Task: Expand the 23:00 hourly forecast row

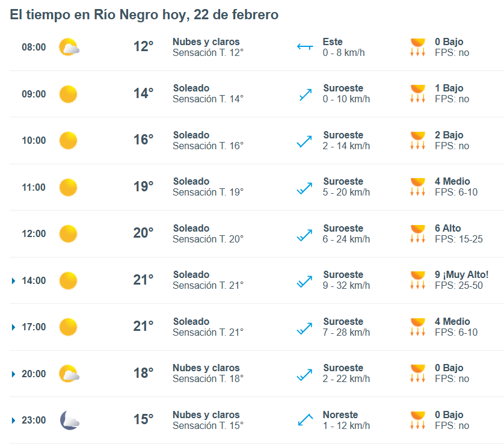Action: [13, 421]
